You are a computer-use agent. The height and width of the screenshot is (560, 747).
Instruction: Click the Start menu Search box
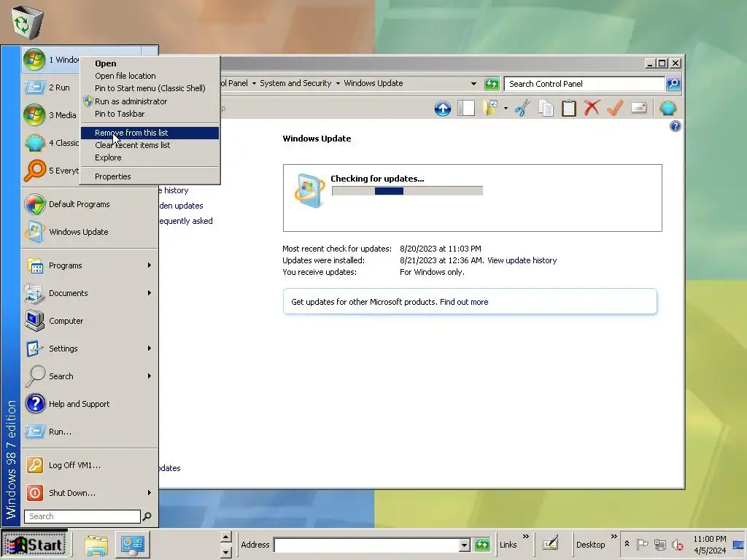(82, 516)
